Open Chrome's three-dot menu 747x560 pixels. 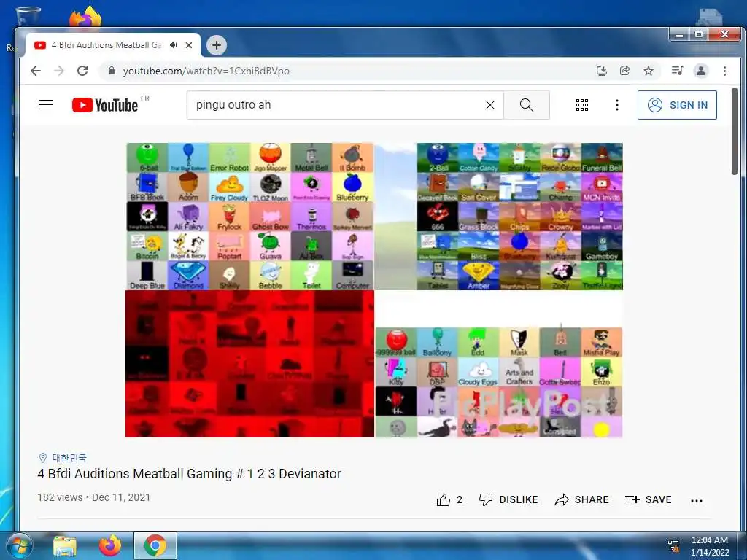click(724, 71)
